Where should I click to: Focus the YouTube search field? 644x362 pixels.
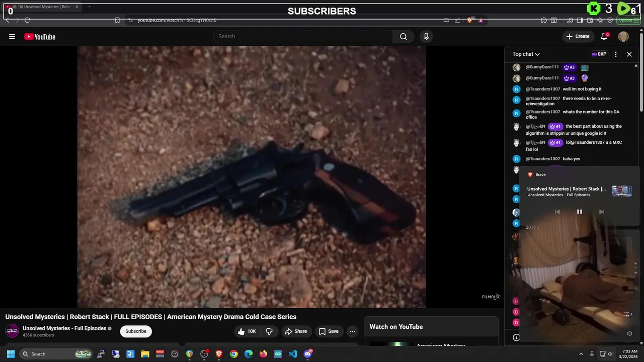tap(303, 36)
